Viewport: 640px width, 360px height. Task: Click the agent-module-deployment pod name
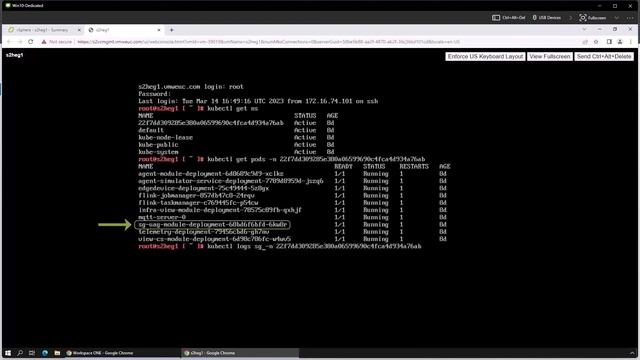211,173
